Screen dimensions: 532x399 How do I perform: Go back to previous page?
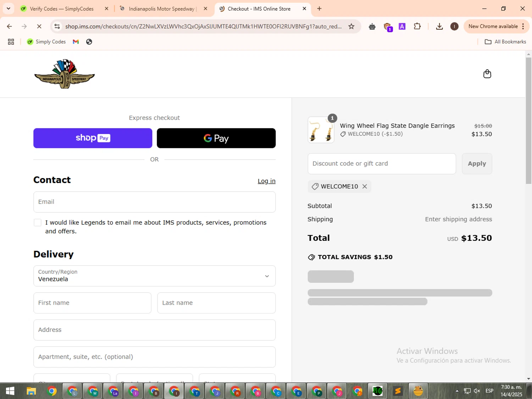(x=10, y=26)
